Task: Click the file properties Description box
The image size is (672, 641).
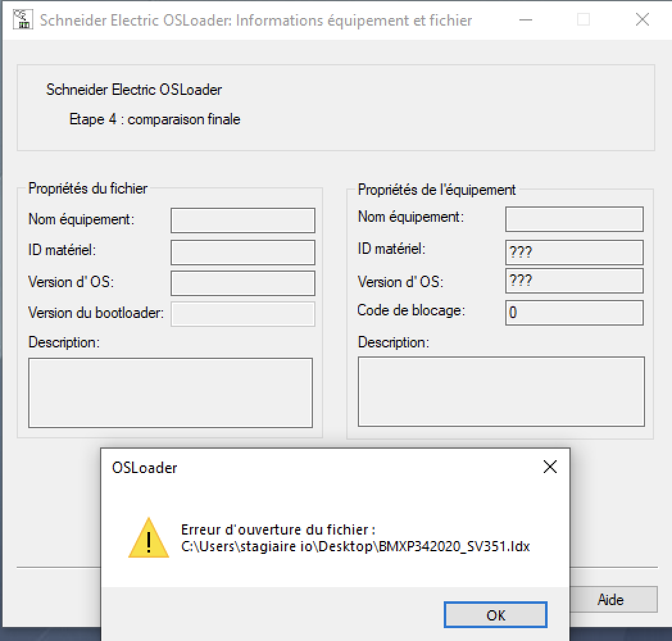Action: tap(171, 392)
